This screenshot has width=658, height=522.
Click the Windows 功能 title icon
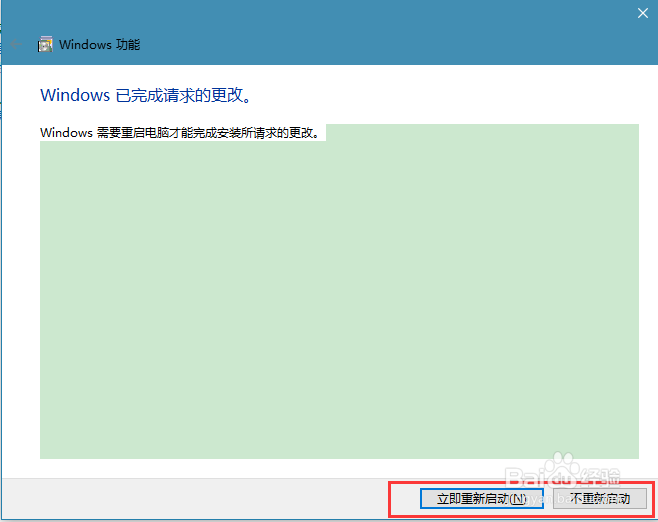click(45, 44)
